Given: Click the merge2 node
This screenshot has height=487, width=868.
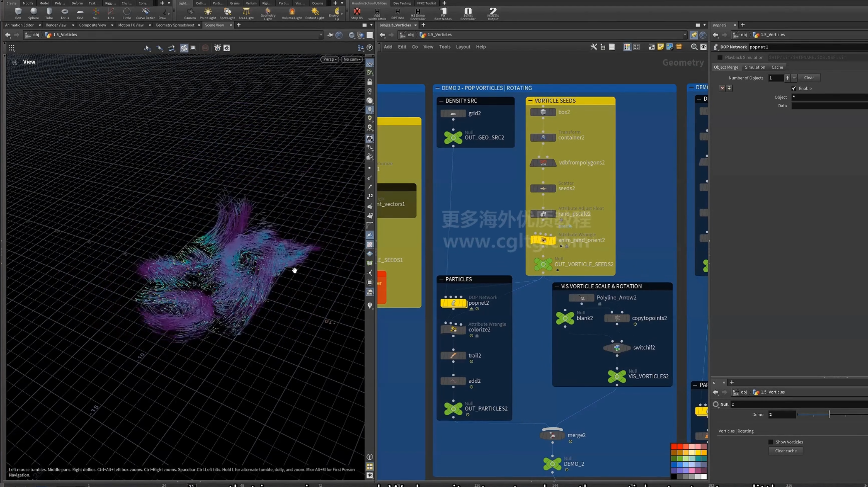Looking at the screenshot, I should (552, 435).
